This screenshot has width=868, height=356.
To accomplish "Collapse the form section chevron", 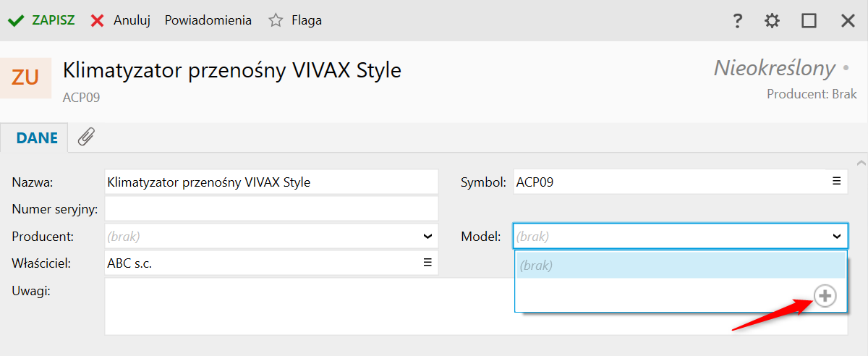I will click(861, 163).
